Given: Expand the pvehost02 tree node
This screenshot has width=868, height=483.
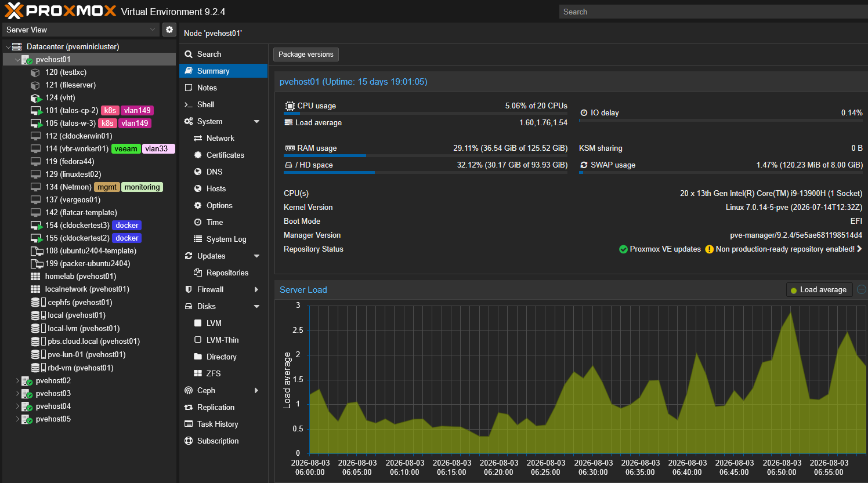Looking at the screenshot, I should click(x=17, y=381).
